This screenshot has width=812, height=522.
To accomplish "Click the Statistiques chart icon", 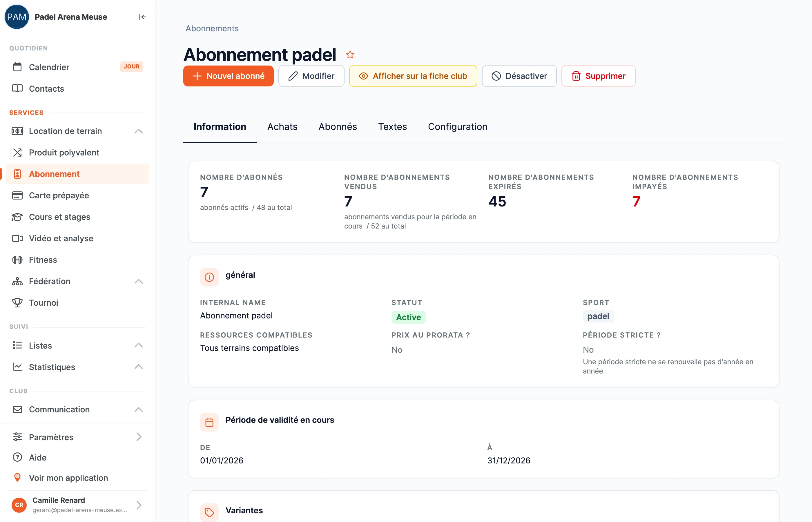I will (17, 367).
